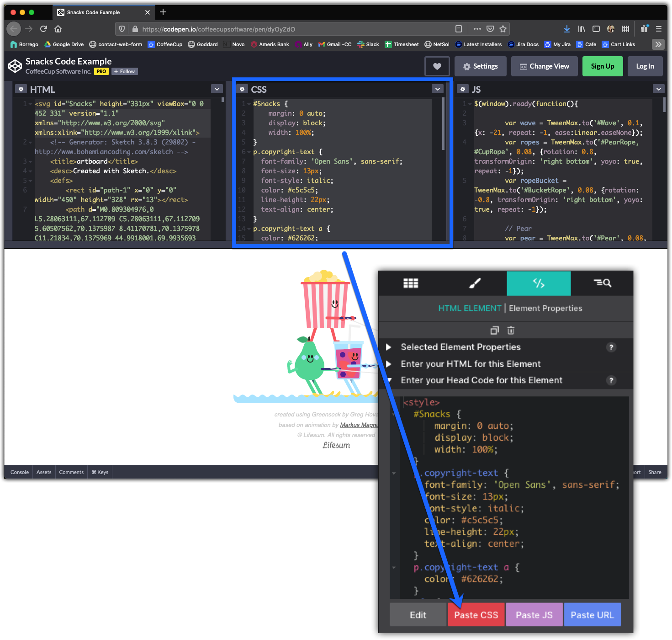Image resolution: width=672 pixels, height=640 pixels.
Task: Click the purple Paste JS button
Action: [x=534, y=615]
